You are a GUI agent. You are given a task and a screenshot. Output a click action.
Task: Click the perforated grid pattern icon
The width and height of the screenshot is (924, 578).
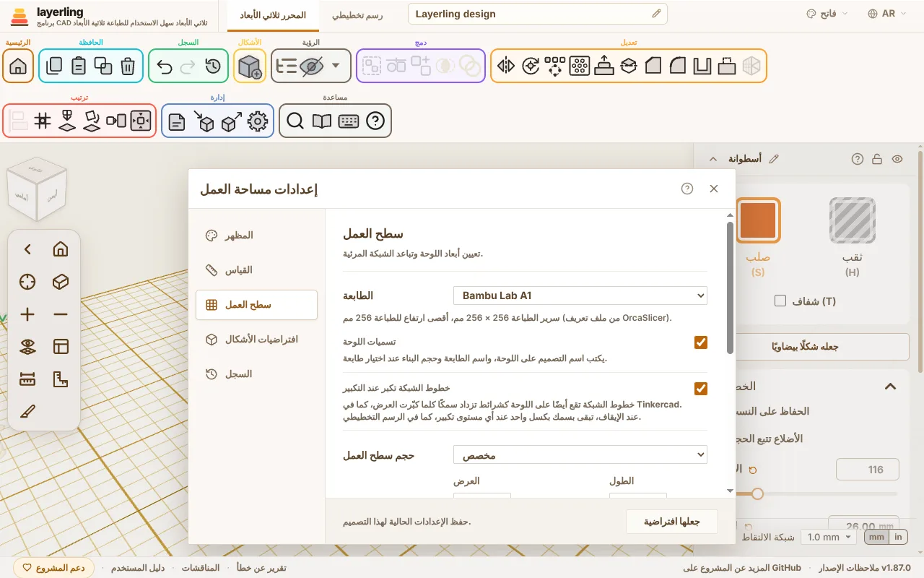point(580,66)
